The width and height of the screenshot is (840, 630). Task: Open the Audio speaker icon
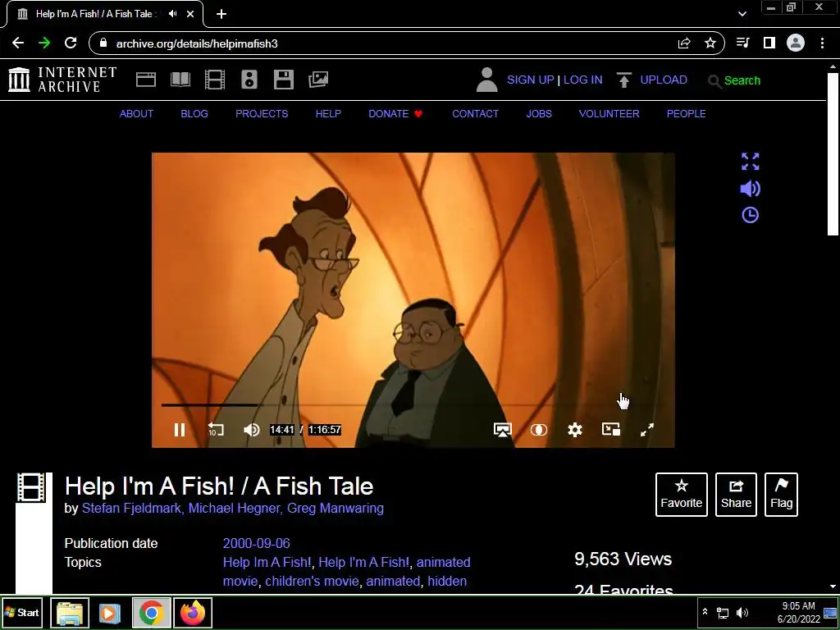(x=249, y=80)
